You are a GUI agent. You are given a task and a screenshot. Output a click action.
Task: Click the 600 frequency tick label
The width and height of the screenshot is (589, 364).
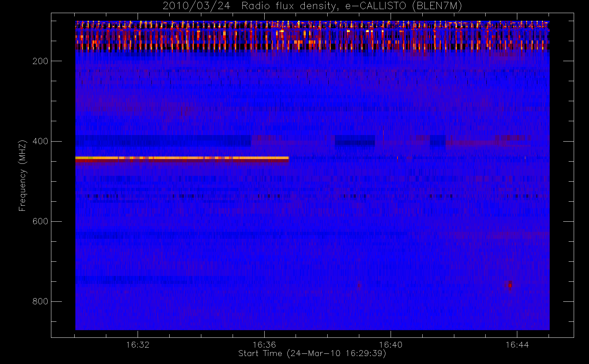click(40, 221)
